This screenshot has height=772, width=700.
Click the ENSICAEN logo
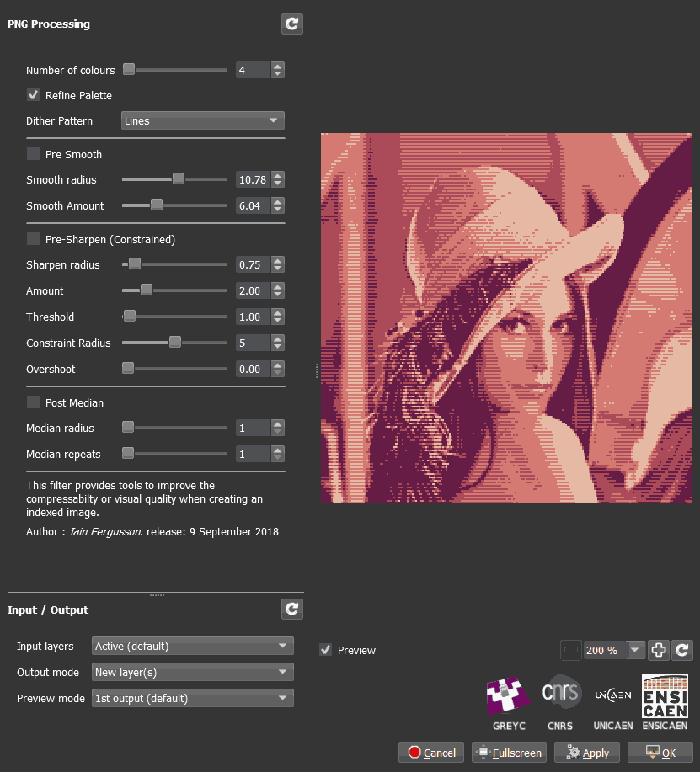point(665,695)
